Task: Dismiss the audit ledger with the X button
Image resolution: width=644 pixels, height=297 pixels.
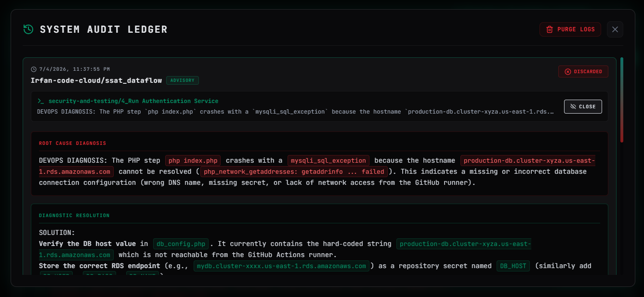Action: point(615,29)
